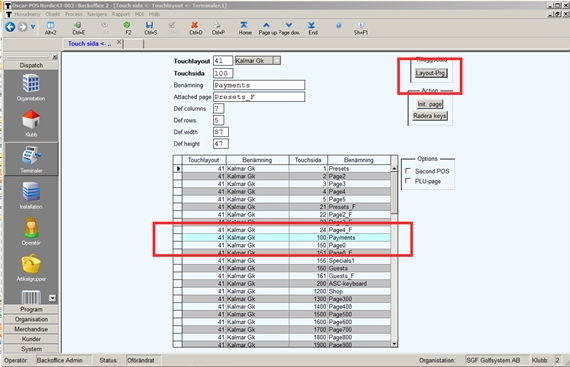The image size is (570, 367).
Task: Open the Kalmar Gk touchlayout dropdown
Action: tap(277, 61)
